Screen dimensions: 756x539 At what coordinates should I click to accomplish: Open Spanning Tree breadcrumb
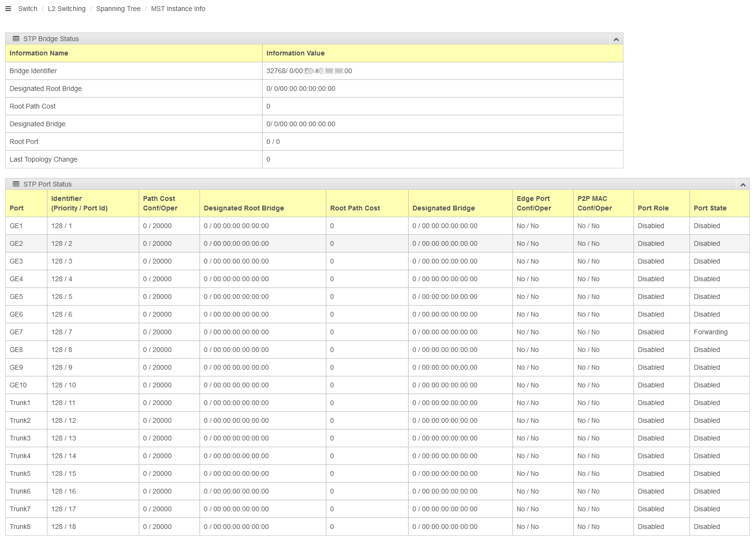[x=118, y=9]
